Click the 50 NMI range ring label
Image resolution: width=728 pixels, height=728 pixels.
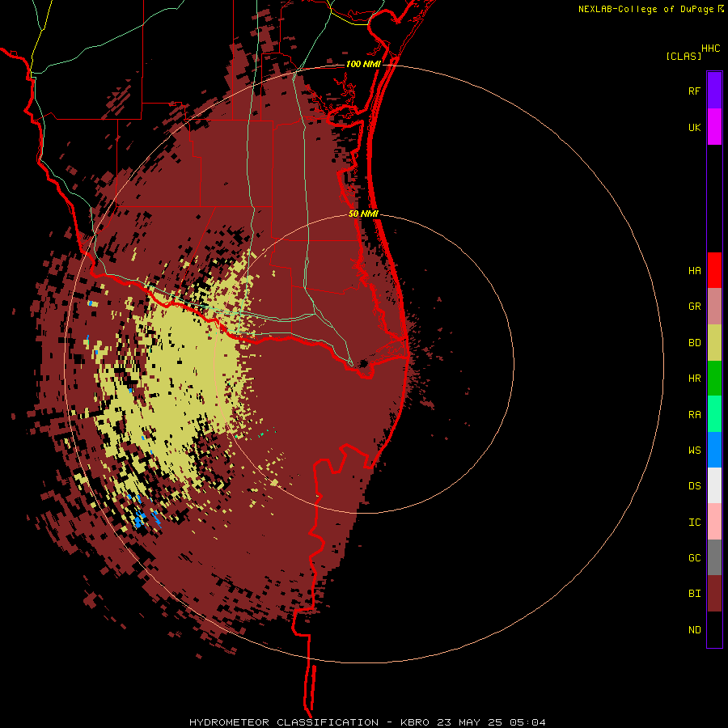[363, 214]
